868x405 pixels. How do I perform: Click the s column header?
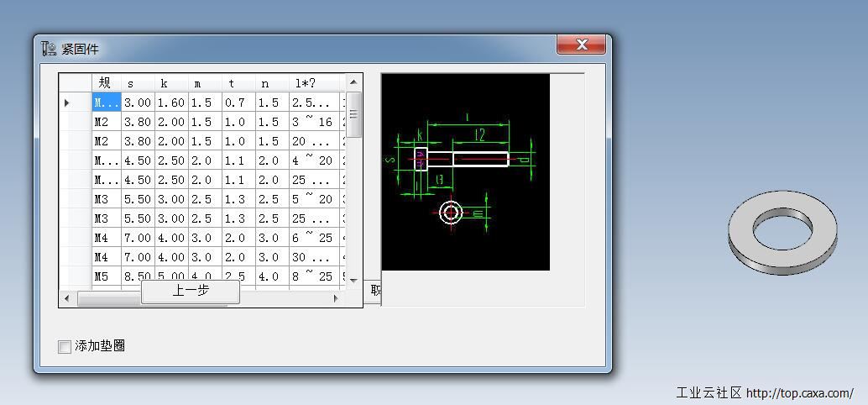(138, 83)
